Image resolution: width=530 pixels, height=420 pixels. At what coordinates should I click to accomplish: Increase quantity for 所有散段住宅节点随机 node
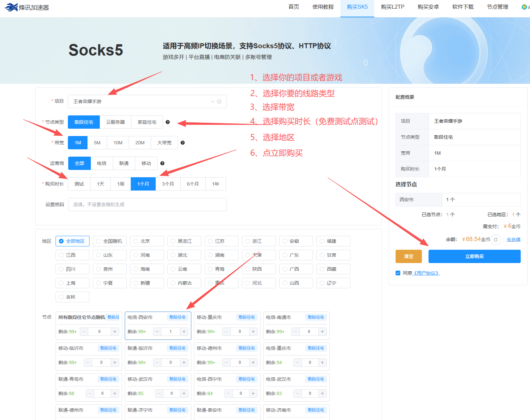coord(115,332)
